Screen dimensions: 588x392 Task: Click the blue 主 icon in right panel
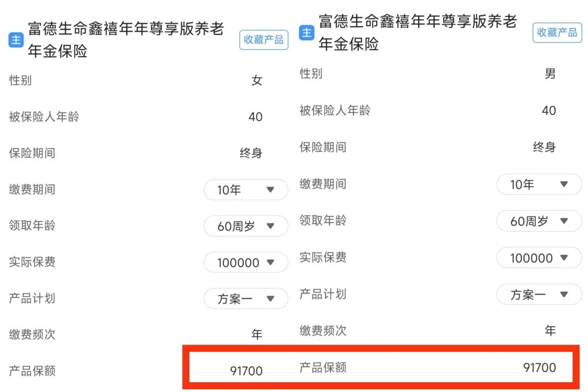point(307,33)
